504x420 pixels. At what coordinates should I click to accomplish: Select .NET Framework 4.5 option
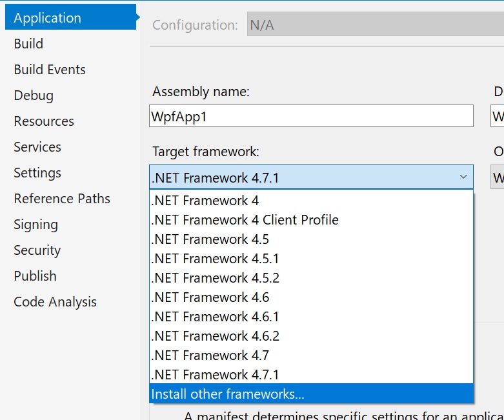pyautogui.click(x=311, y=239)
